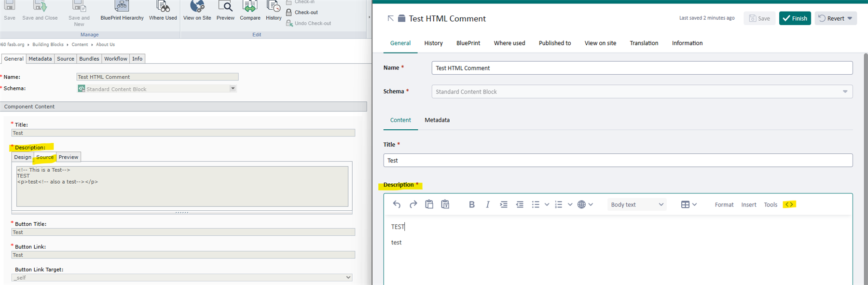Viewport: 868px width, 285px height.
Task: Switch to Metadata sub-tab beside Content
Action: point(437,120)
